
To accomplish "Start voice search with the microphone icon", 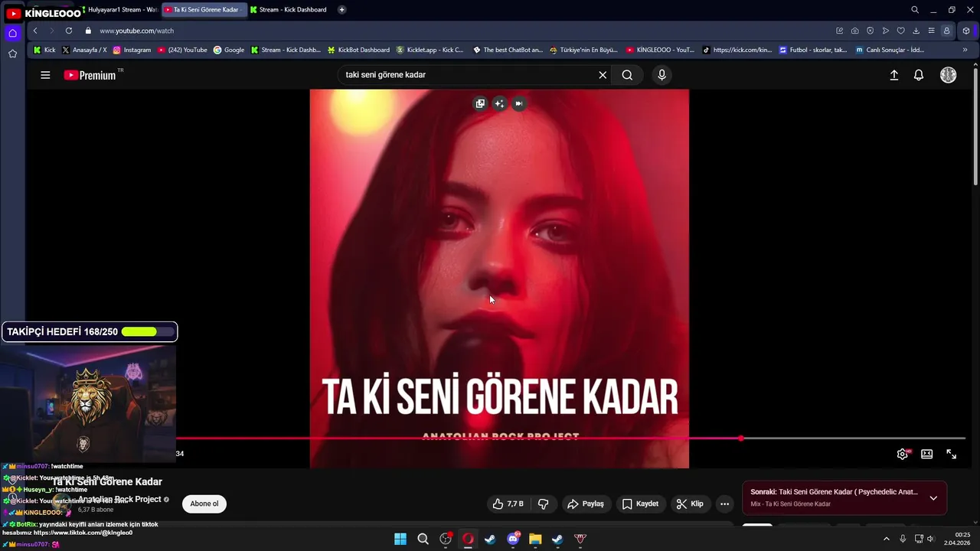I will click(x=662, y=75).
